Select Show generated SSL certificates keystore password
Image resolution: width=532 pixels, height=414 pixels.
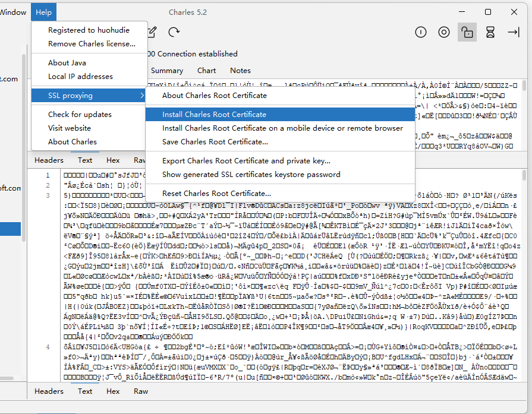tap(280, 174)
